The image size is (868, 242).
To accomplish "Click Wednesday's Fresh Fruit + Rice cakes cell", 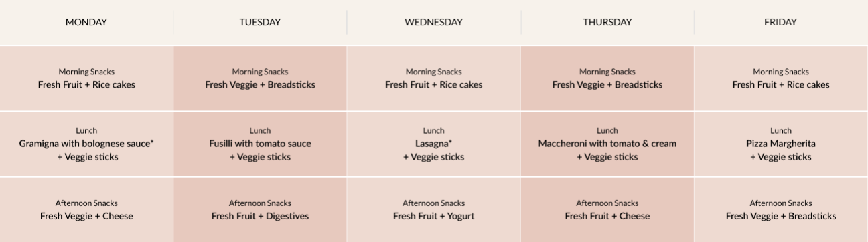I will tap(433, 78).
